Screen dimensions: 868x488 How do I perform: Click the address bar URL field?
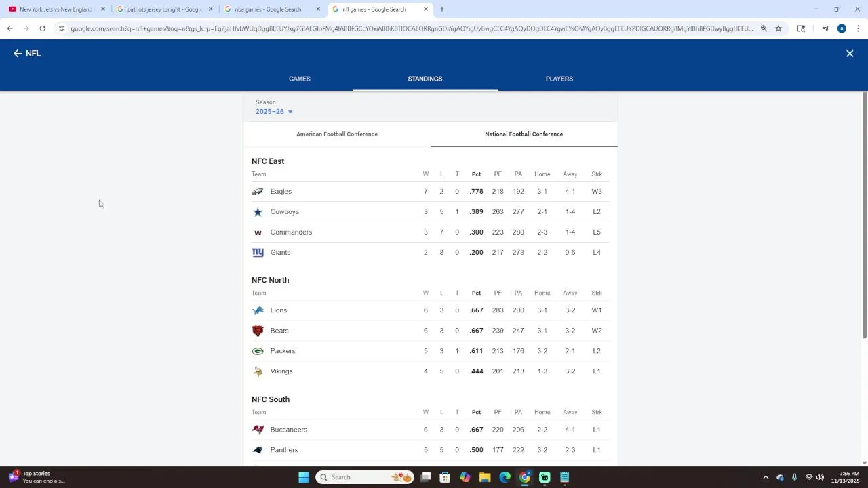tap(412, 28)
